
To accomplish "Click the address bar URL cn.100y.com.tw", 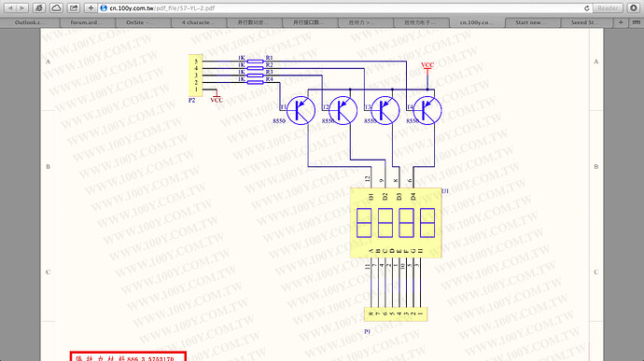I will tap(161, 8).
